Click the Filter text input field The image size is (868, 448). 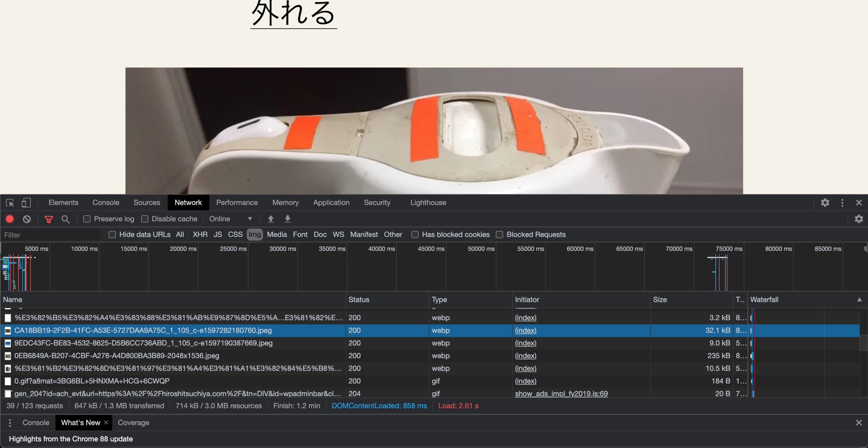coord(51,235)
